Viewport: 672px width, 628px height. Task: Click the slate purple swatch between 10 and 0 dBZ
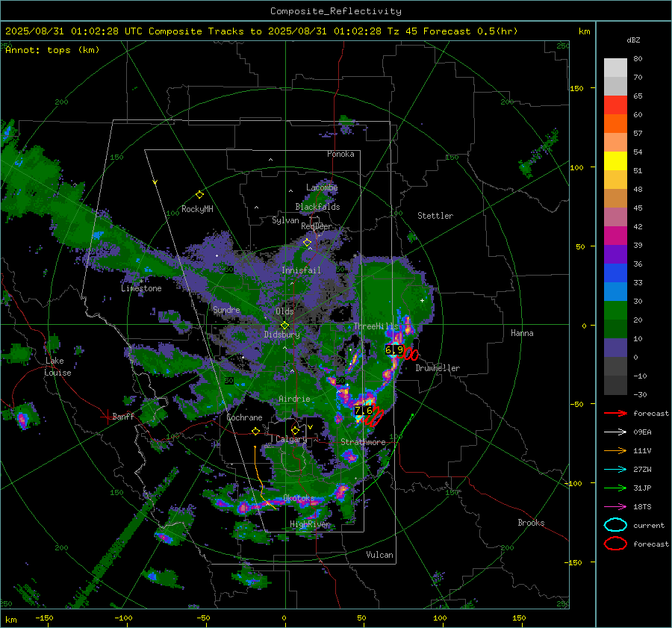(x=615, y=348)
